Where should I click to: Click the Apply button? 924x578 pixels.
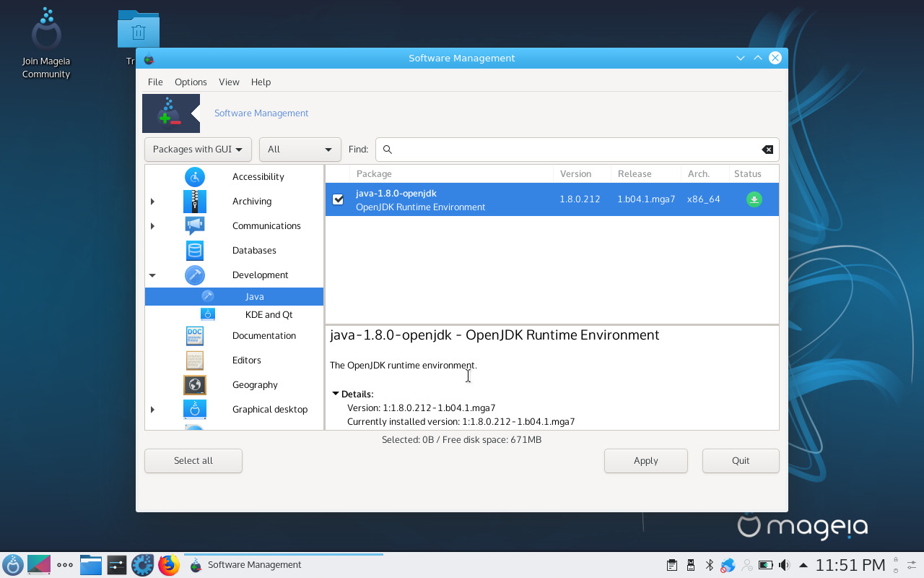point(646,461)
